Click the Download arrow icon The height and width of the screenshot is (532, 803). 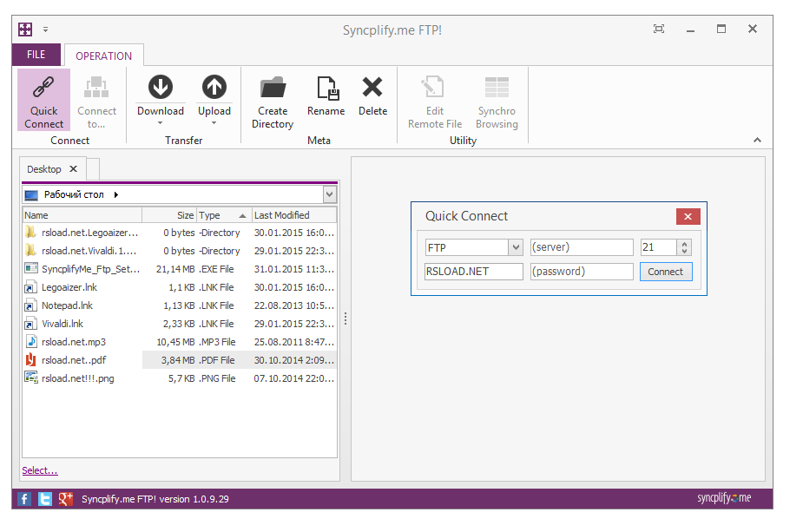(161, 87)
